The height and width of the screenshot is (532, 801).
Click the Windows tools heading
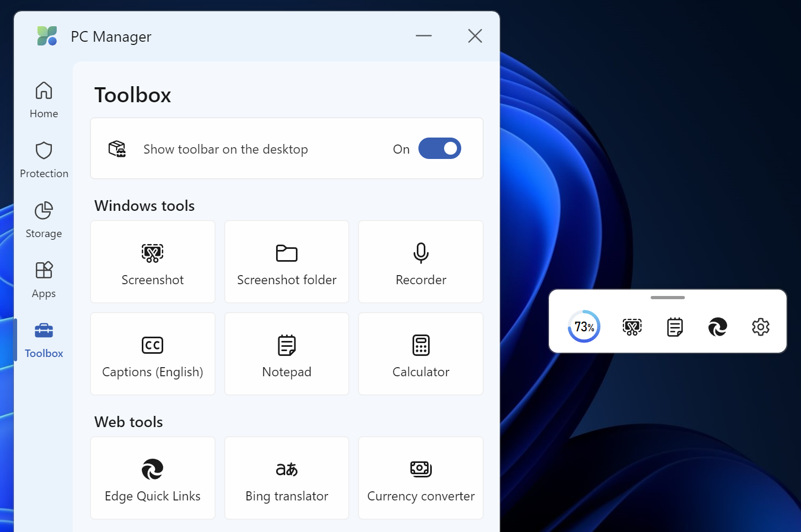pyautogui.click(x=144, y=206)
